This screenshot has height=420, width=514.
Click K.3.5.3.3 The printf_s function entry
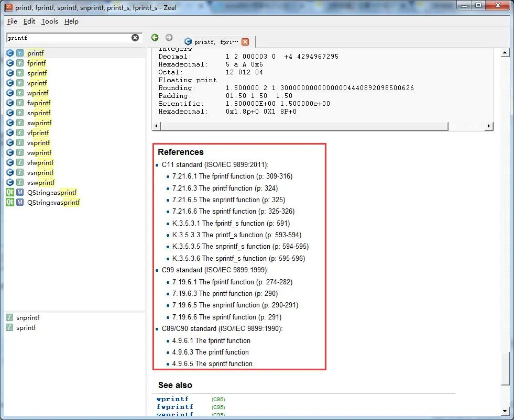pyautogui.click(x=237, y=235)
